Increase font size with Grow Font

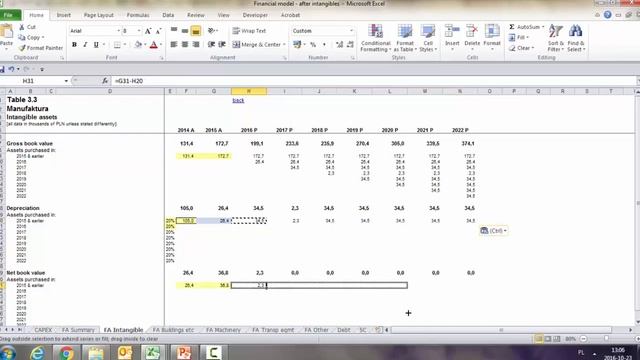coord(148,31)
